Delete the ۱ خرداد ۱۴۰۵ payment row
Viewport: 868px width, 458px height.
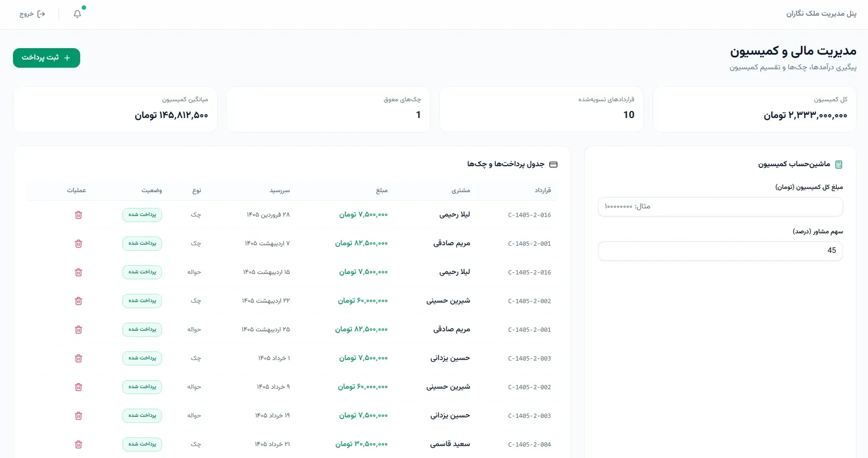79,358
